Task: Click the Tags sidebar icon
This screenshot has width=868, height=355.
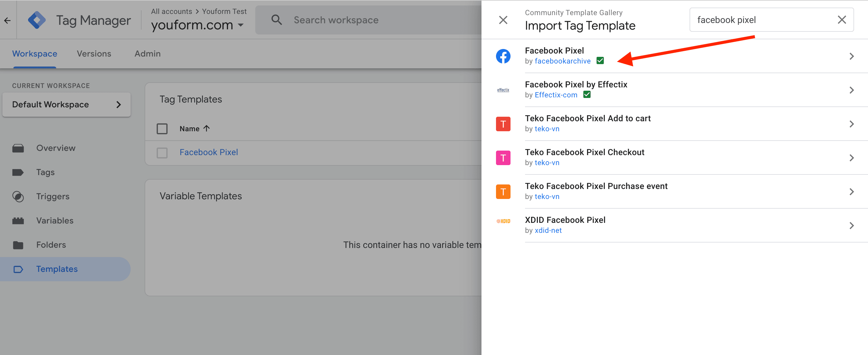Action: click(18, 172)
